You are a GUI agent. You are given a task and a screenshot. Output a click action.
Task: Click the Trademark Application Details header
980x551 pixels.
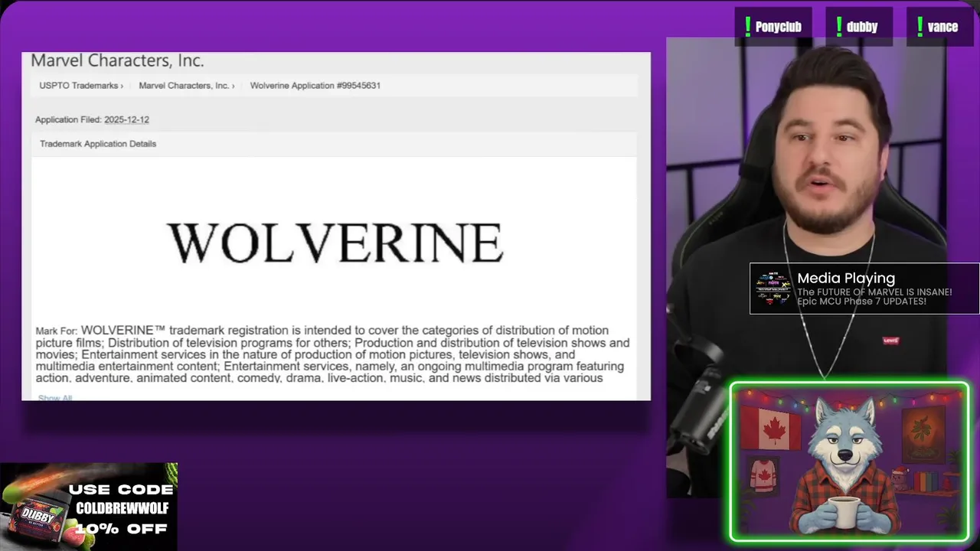point(98,144)
